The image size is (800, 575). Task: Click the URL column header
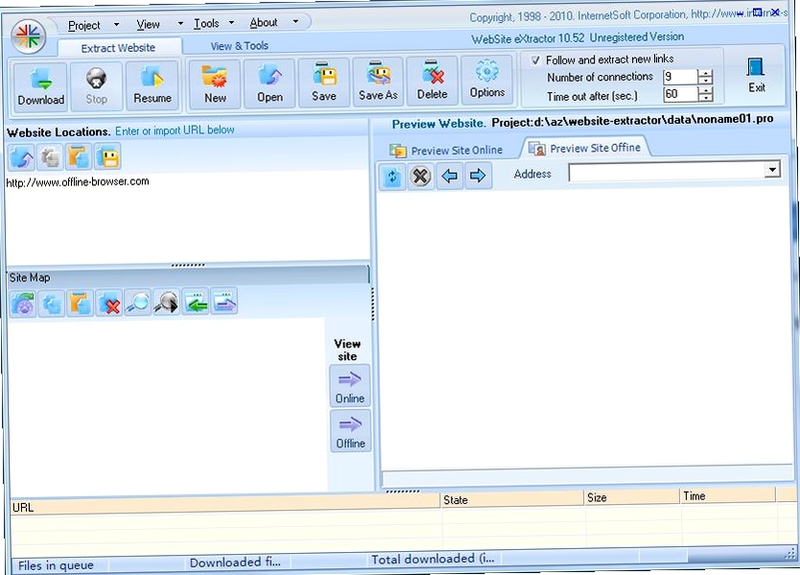coord(225,505)
